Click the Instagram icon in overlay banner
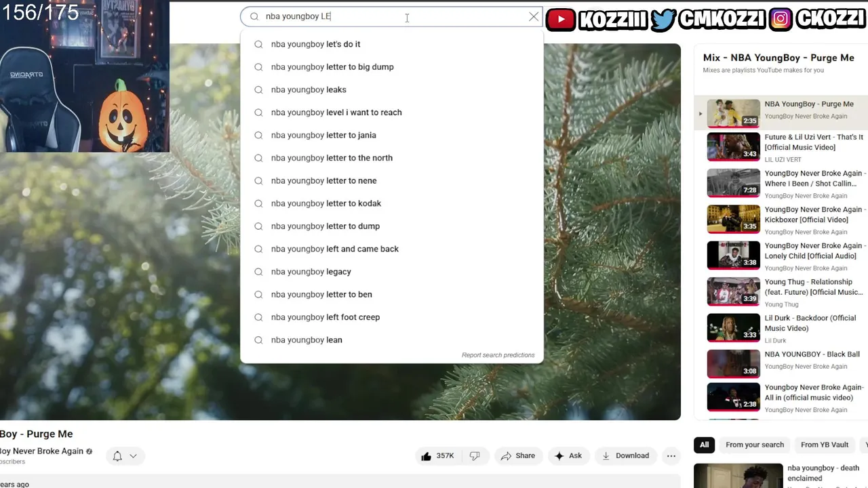Viewport: 868px width, 488px height. pyautogui.click(x=781, y=20)
